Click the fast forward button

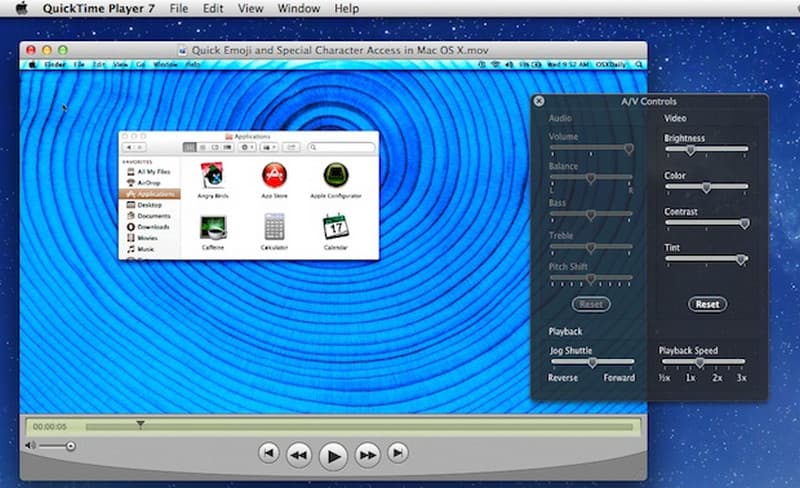tap(368, 455)
